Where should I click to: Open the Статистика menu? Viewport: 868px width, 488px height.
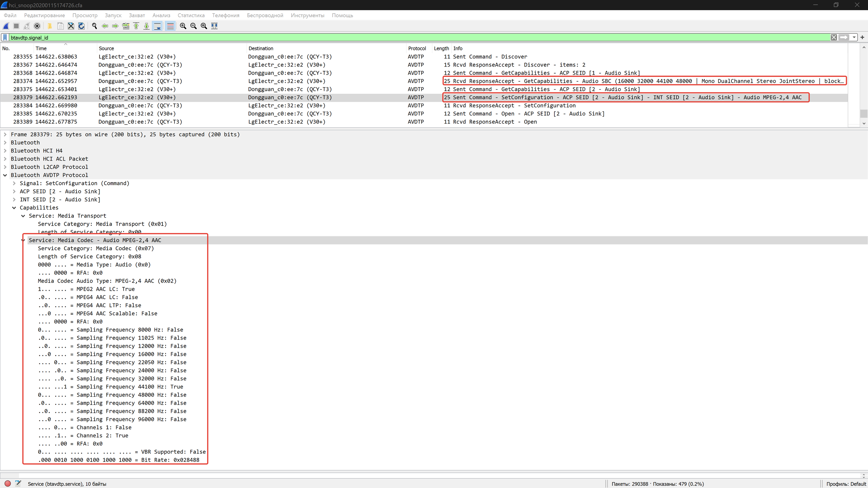tap(191, 16)
